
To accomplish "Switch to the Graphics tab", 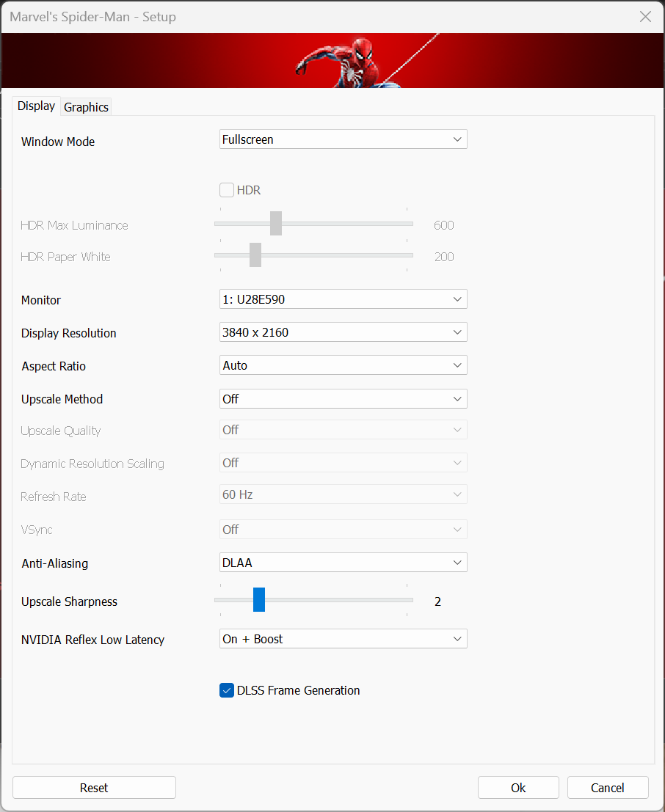I will (x=86, y=106).
